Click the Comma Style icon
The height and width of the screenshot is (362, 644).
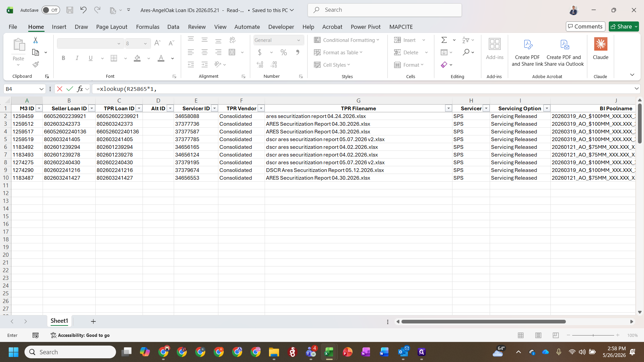point(298,52)
